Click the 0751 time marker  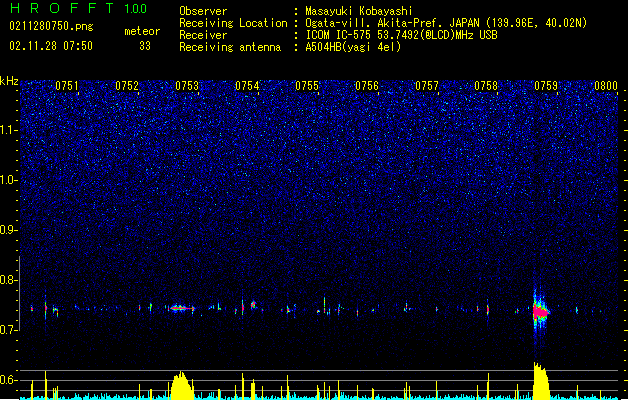click(67, 85)
